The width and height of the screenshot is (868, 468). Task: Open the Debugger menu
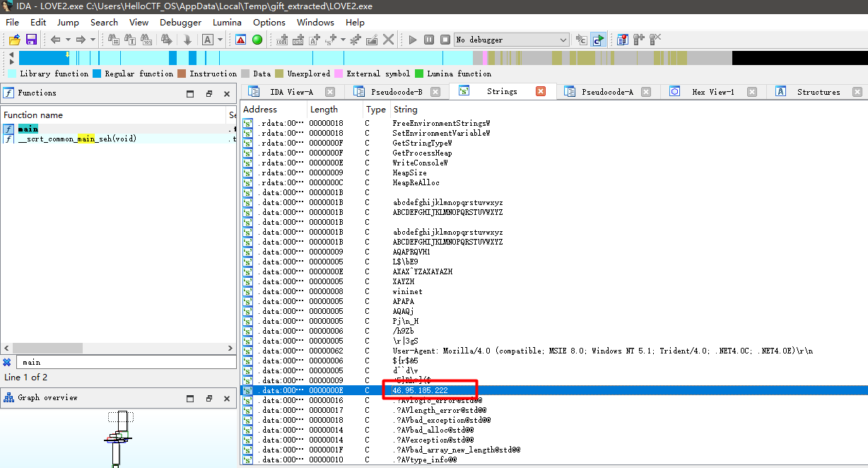pyautogui.click(x=180, y=22)
